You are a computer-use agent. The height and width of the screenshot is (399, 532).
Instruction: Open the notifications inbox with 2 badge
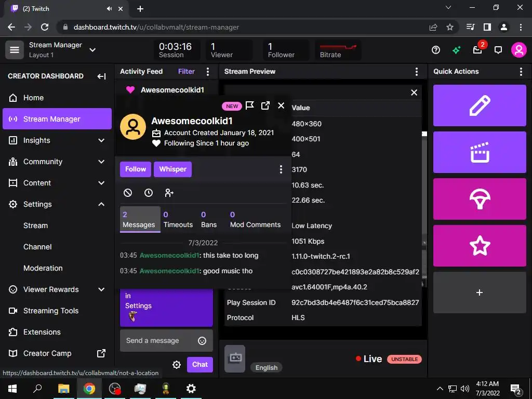coord(478,49)
